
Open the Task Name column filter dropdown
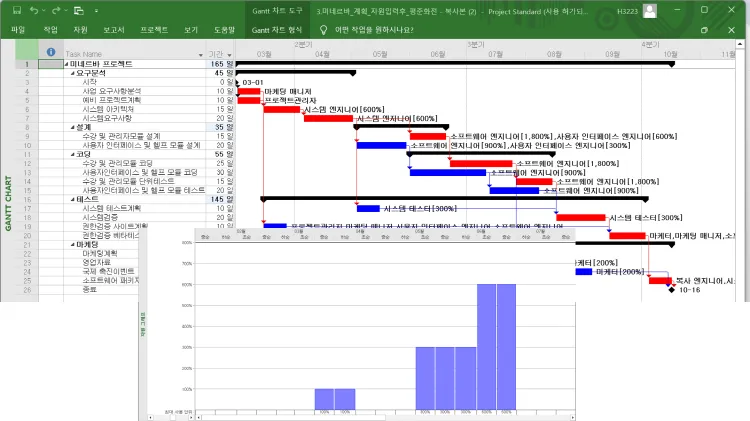point(200,54)
